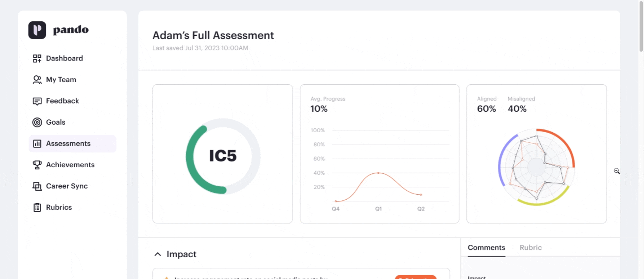Click the My Team person icon
The height and width of the screenshot is (279, 644).
point(37,80)
